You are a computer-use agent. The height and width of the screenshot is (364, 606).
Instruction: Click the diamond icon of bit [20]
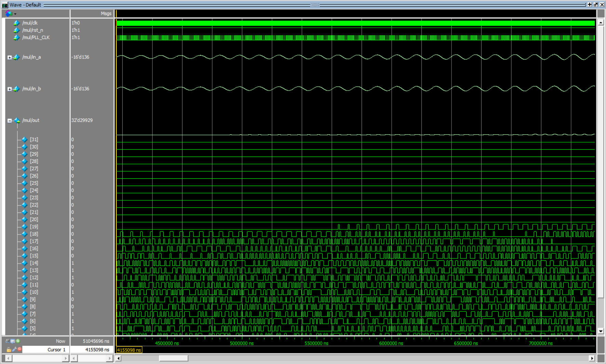(x=25, y=219)
